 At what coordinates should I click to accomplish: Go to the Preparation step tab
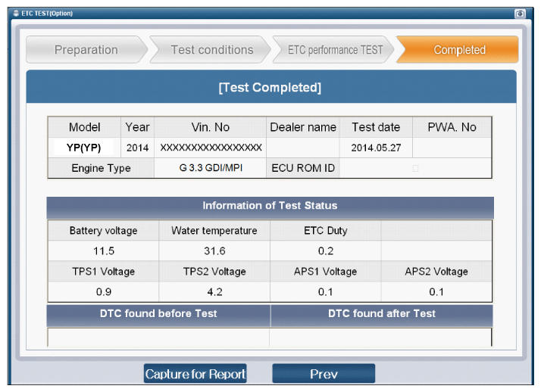86,50
